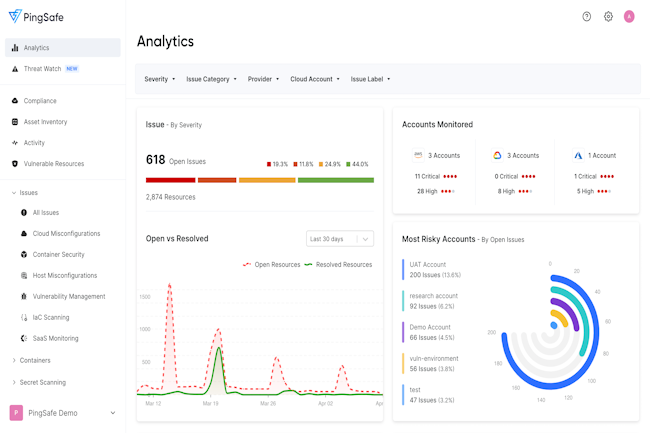Click the Vulnerable Resources shield icon
Viewport: 650px width, 433px height.
15,164
